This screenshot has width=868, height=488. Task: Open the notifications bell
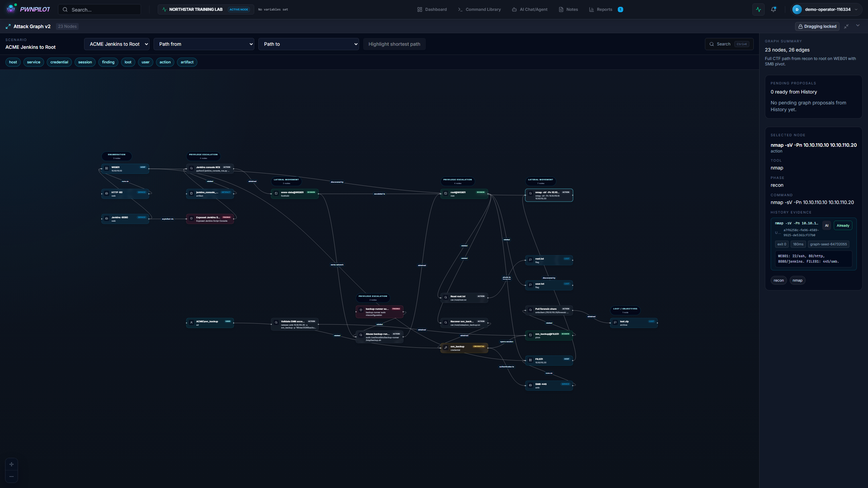[x=773, y=9]
